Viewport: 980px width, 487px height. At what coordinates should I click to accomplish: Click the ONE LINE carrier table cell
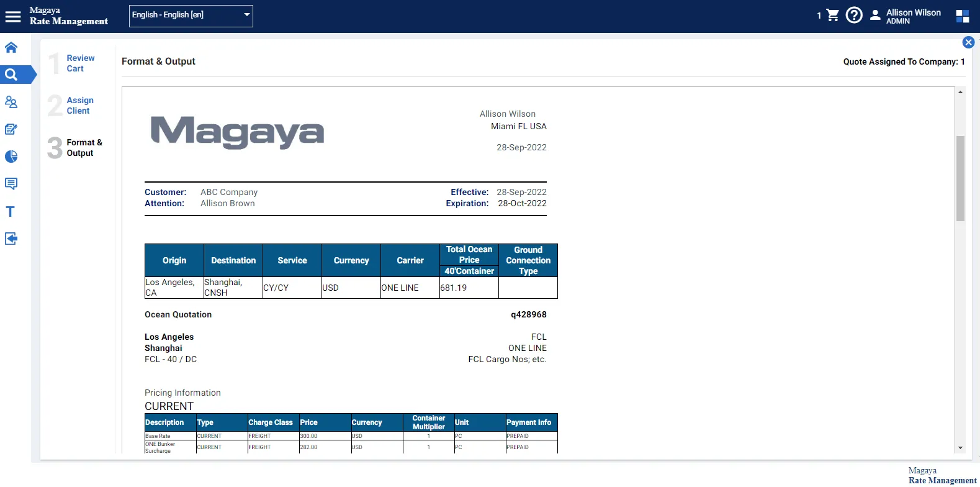(x=410, y=288)
